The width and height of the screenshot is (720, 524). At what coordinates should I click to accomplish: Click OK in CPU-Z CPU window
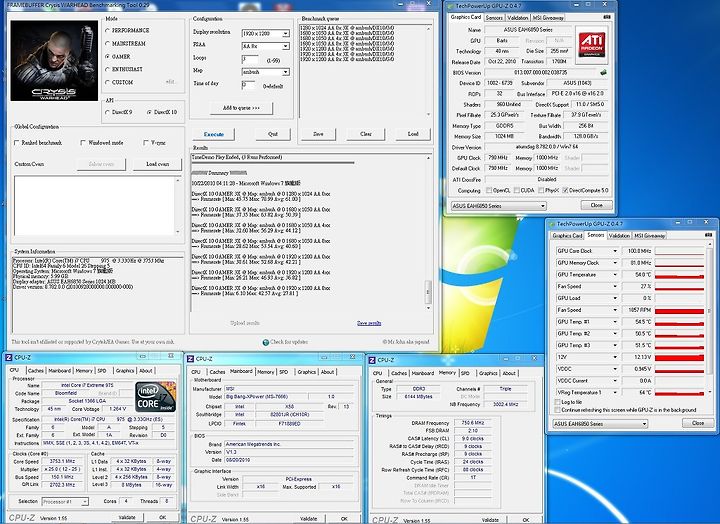(163, 517)
